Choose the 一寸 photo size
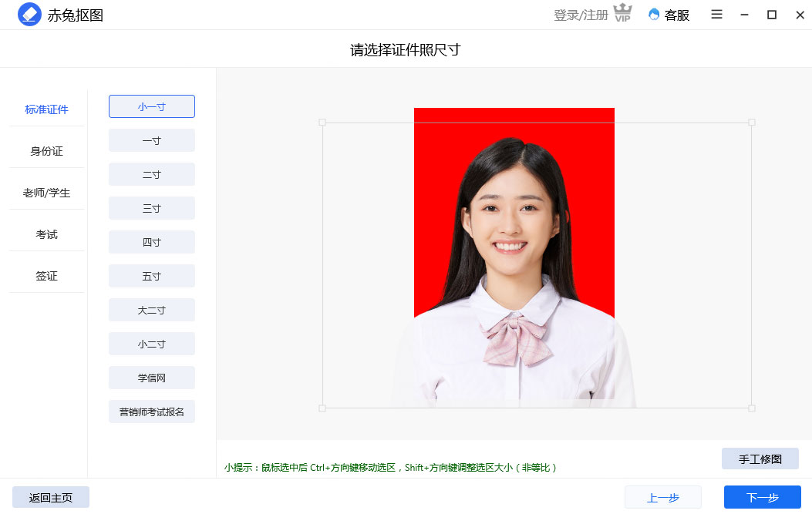812x514 pixels. point(152,140)
